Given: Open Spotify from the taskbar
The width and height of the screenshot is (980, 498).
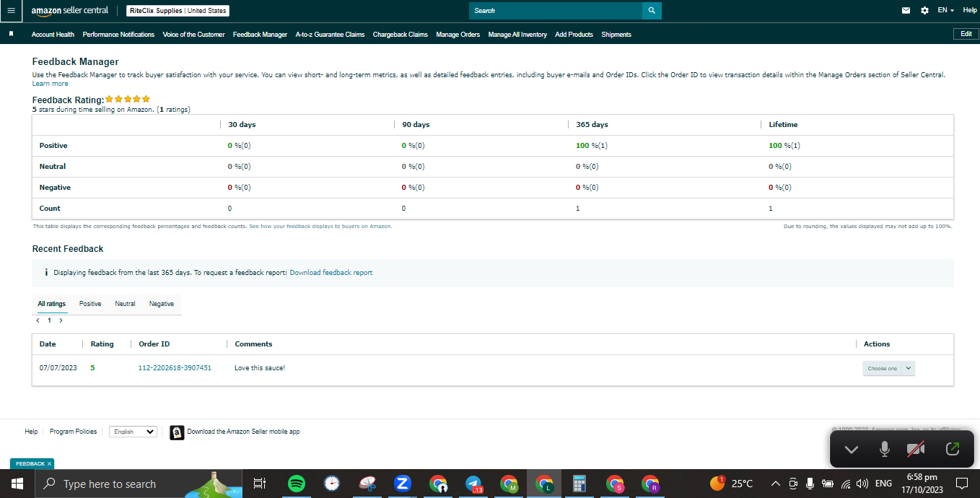Looking at the screenshot, I should click(x=296, y=484).
